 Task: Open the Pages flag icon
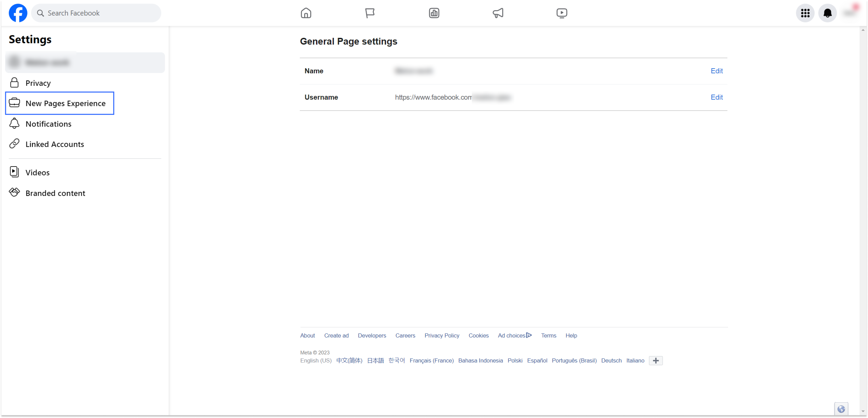370,13
